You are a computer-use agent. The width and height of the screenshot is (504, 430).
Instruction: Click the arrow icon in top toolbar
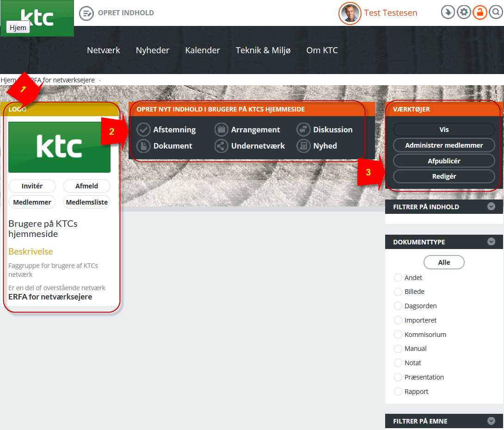[448, 12]
